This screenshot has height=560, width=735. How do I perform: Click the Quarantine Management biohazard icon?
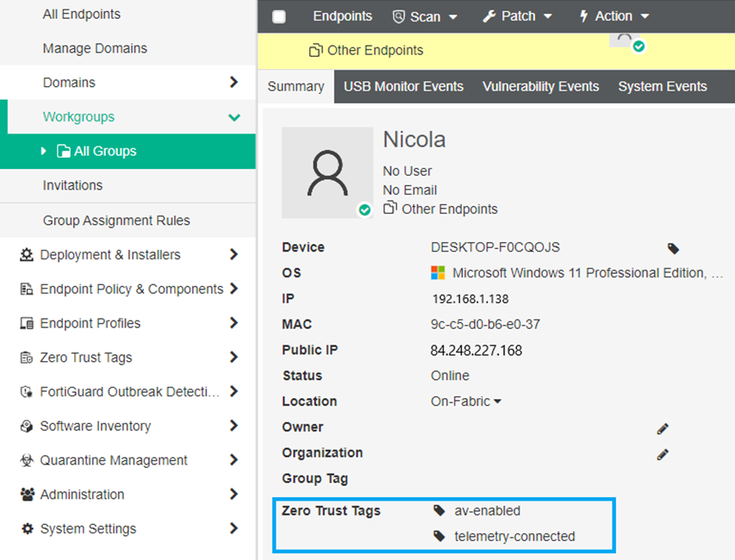coord(27,460)
